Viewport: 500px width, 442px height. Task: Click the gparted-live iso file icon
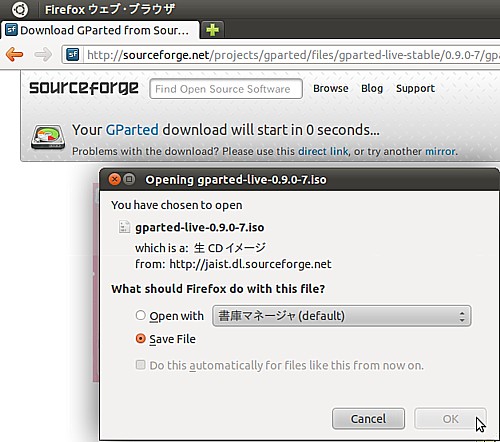[124, 227]
